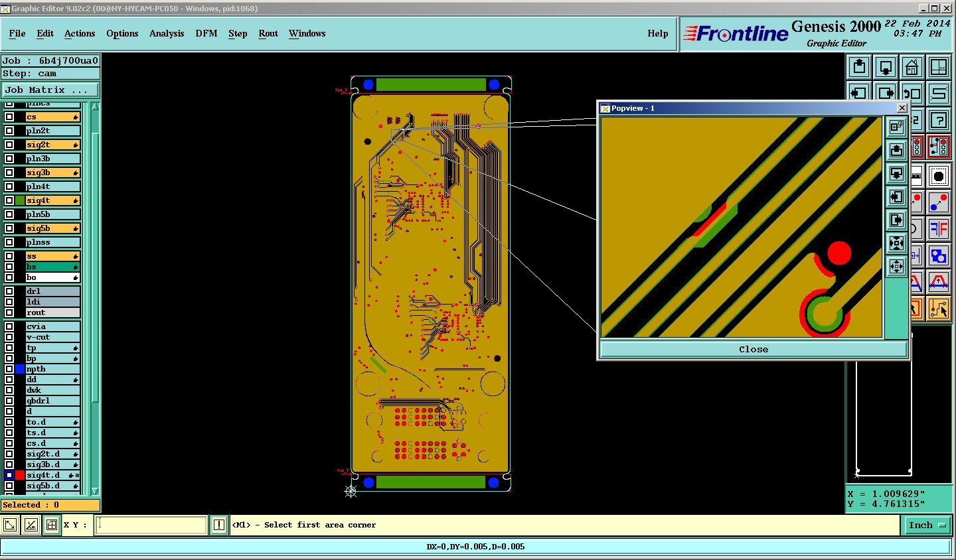
Task: Open the Help menu
Action: pyautogui.click(x=658, y=33)
